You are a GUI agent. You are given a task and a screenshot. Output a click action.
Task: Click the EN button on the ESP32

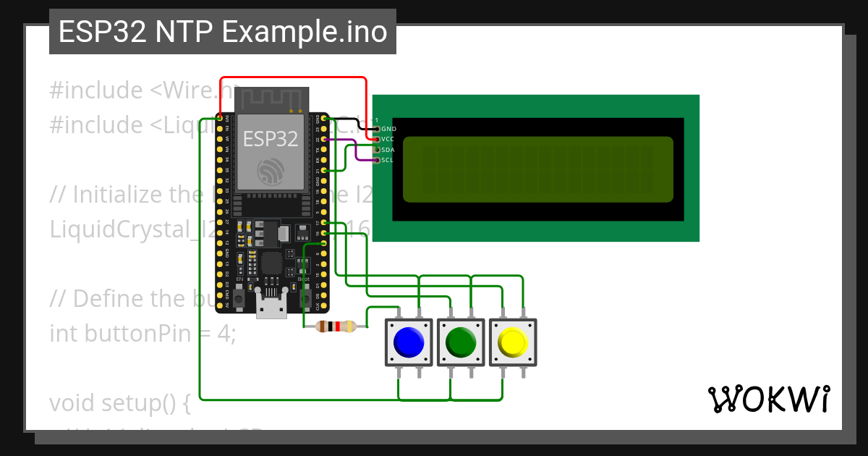pos(239,298)
